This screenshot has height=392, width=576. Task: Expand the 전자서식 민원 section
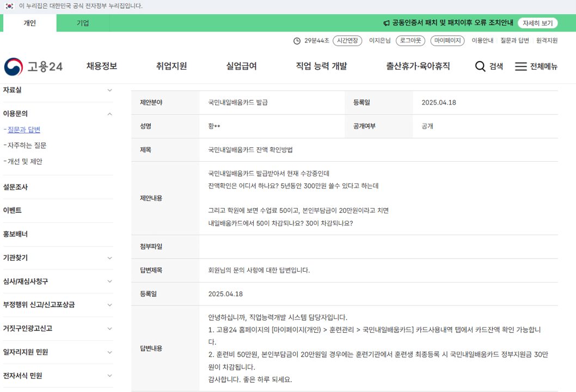pyautogui.click(x=58, y=376)
